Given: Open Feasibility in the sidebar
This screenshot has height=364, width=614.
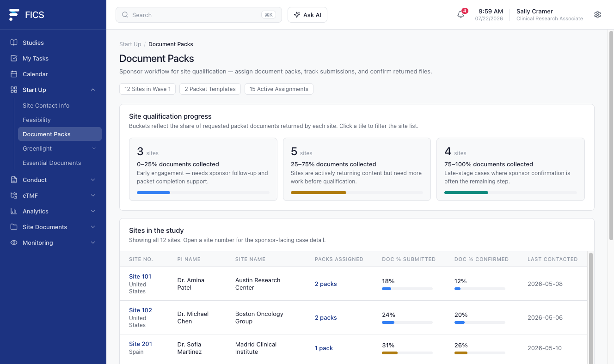Looking at the screenshot, I should pyautogui.click(x=60, y=120).
